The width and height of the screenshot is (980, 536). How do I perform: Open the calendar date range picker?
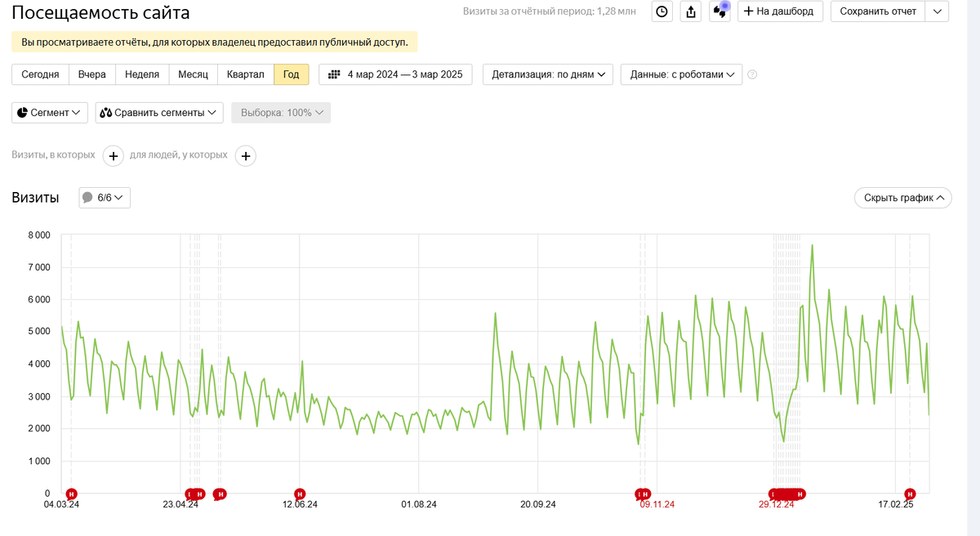(x=395, y=74)
